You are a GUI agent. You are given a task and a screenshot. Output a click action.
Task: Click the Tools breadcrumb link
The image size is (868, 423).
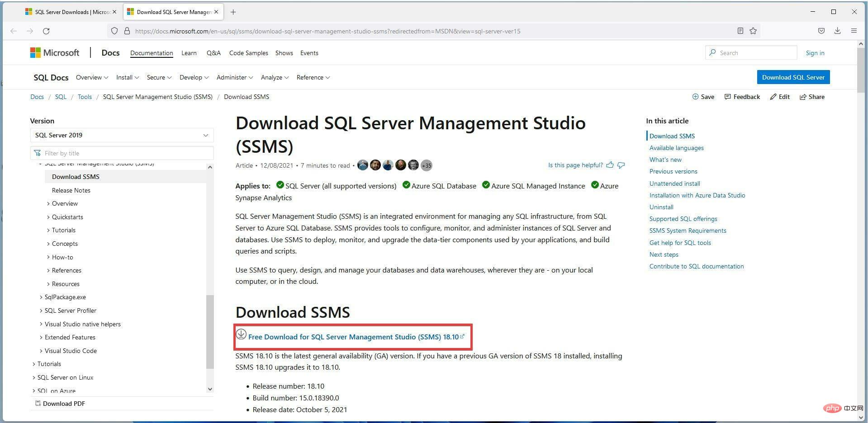tap(85, 97)
